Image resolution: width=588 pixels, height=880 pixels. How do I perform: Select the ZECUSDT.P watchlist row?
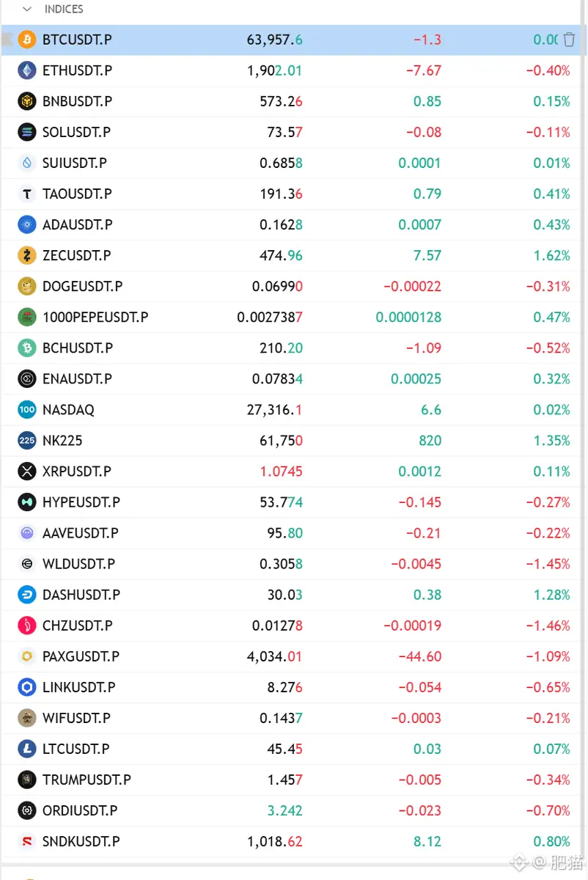coord(294,255)
